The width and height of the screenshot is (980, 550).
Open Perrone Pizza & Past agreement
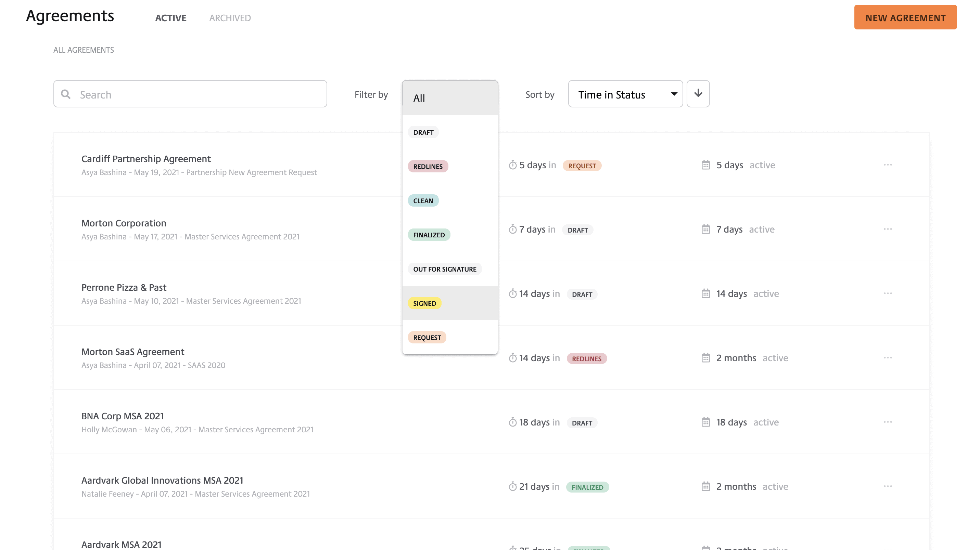point(124,287)
